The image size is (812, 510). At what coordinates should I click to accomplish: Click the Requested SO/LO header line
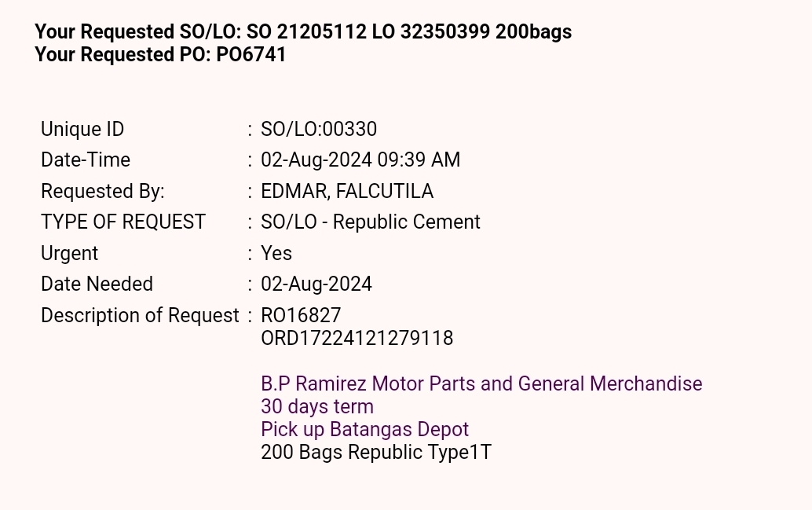[302, 32]
